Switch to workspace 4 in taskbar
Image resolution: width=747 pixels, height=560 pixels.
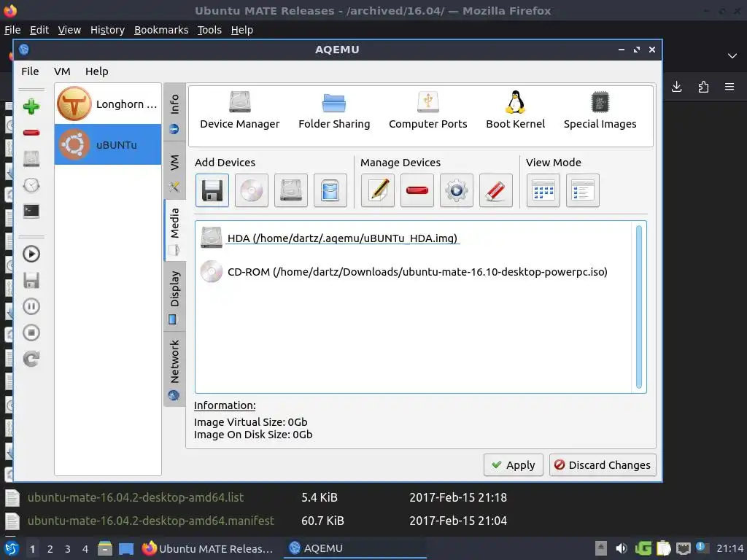click(x=85, y=548)
